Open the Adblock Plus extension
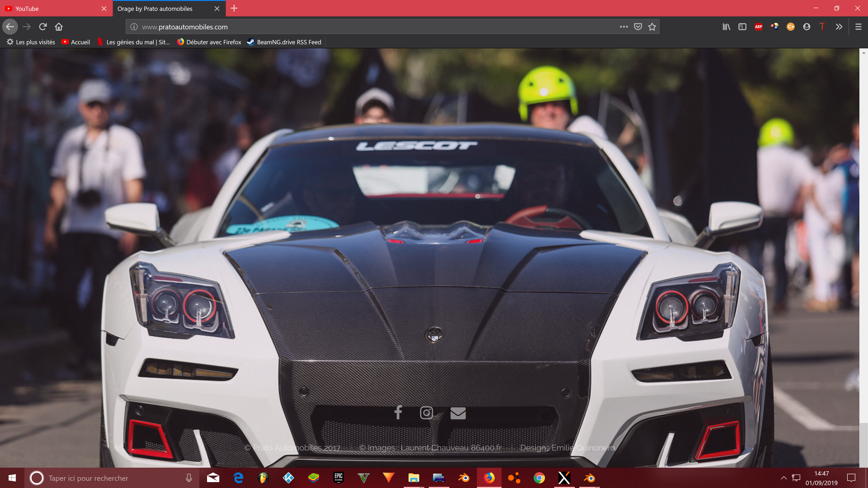 tap(759, 27)
